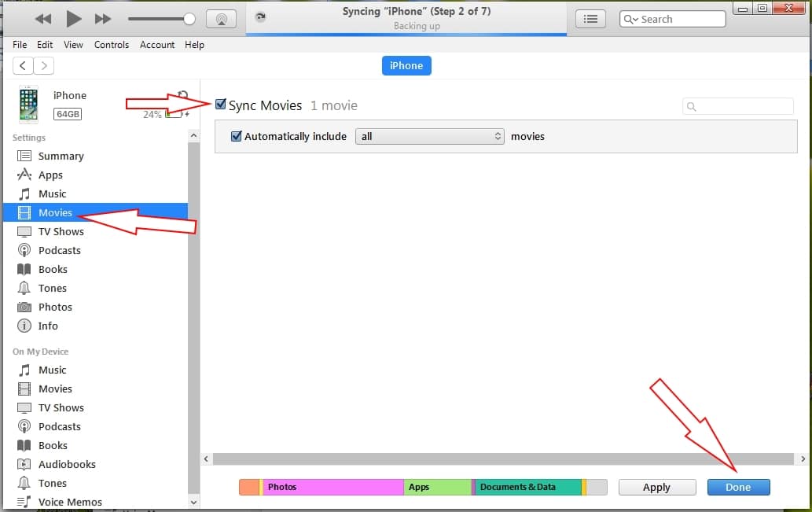Click sidebar scrollbar up arrow

[193, 136]
